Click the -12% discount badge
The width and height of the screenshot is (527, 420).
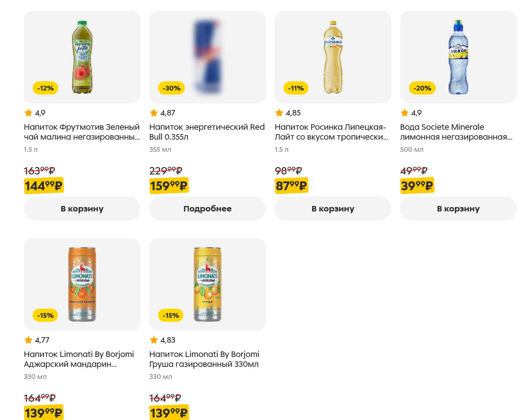45,88
